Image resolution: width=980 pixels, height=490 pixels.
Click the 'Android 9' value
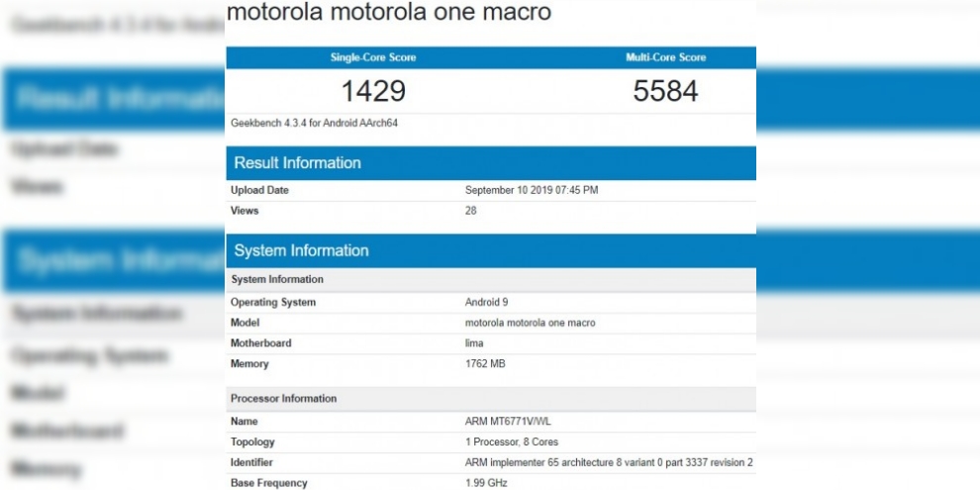tap(486, 303)
